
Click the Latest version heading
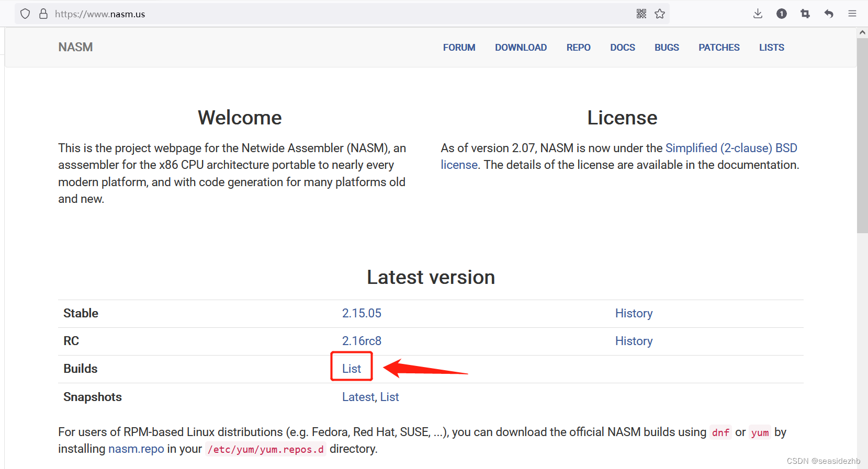(x=431, y=277)
